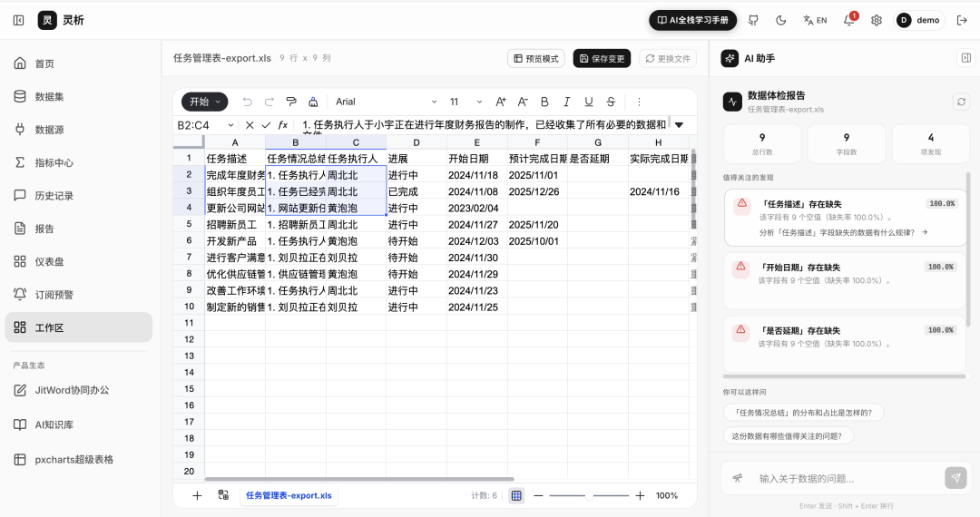The image size is (980, 517).
Task: Zoom in with plus icon beside 100%
Action: point(640,496)
